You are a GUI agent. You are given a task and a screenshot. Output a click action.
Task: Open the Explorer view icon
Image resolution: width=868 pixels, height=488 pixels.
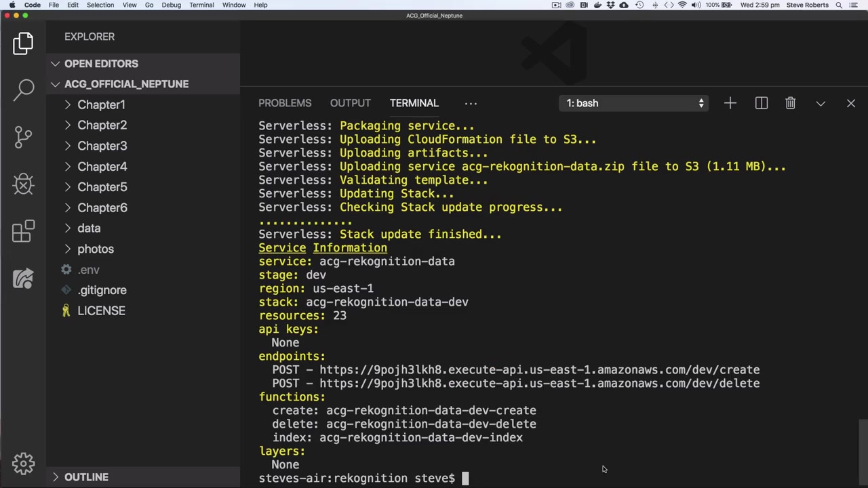click(23, 43)
